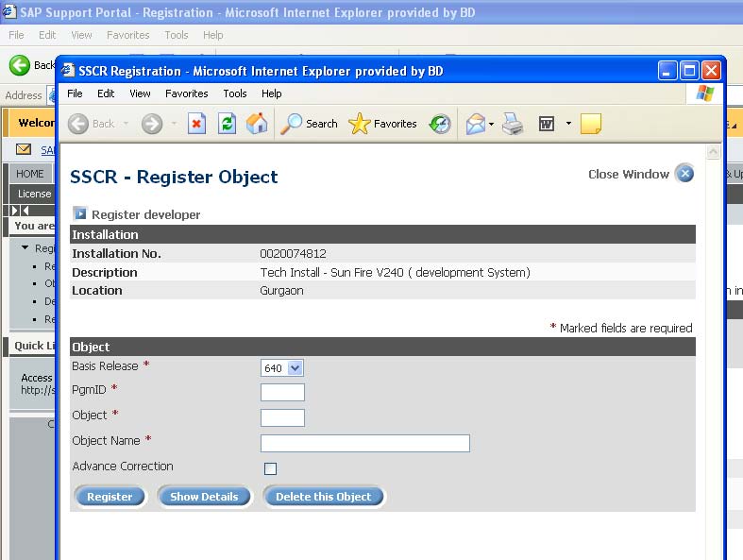Click Delete this Object button
Screen dimensions: 743x560
(x=324, y=497)
